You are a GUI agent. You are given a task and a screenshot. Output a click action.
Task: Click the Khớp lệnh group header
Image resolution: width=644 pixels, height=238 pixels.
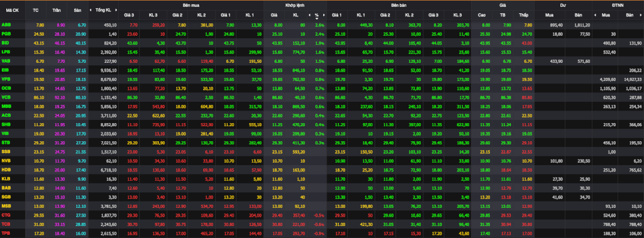[x=295, y=6]
